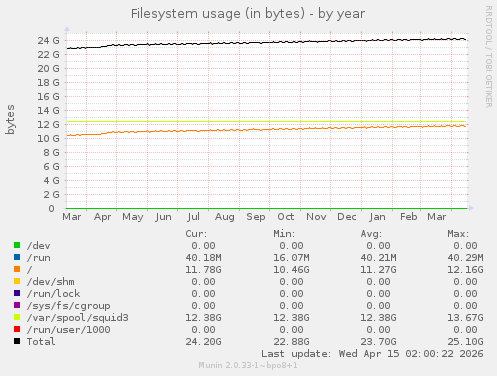This screenshot has height=376, width=497.
Task: Click the yellow /dev/shm legend swatch
Action: [17, 281]
